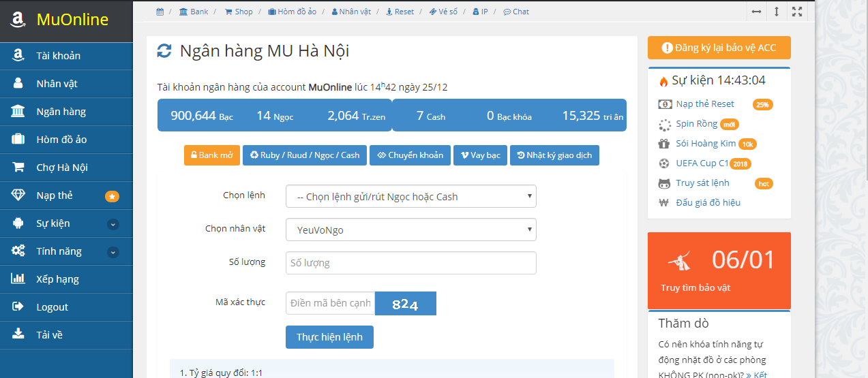Click the Thực hiện lệnh button
This screenshot has height=378, width=868.
329,337
